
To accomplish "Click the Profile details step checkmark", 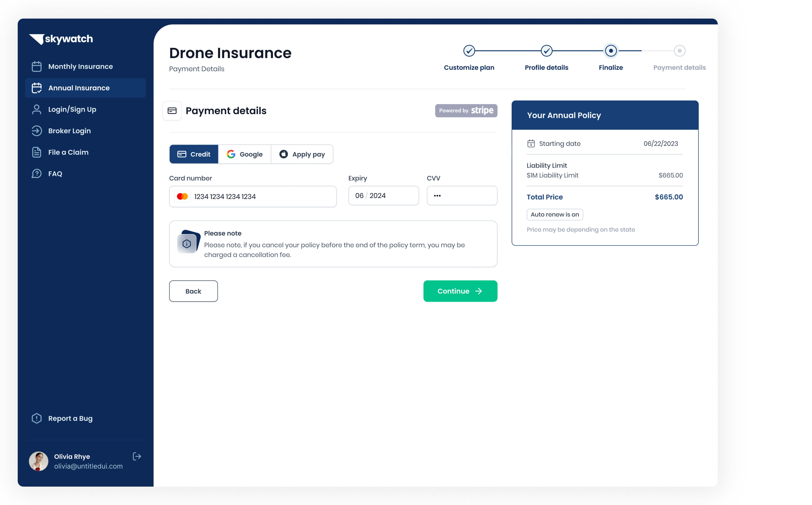I will (x=546, y=51).
